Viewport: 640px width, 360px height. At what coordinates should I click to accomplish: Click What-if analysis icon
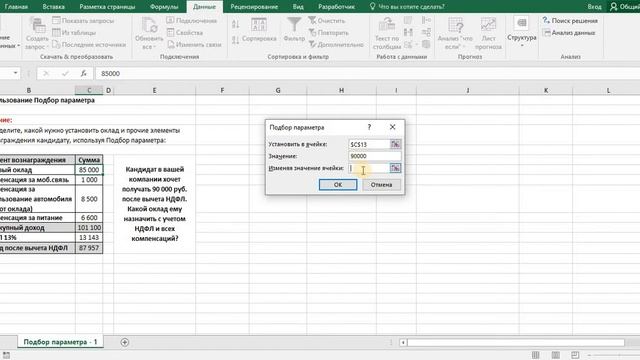pyautogui.click(x=455, y=25)
